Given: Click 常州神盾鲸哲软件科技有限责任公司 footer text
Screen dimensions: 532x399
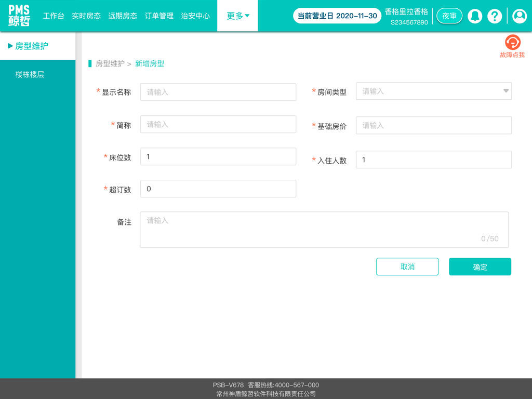Looking at the screenshot, I should coord(266,394).
